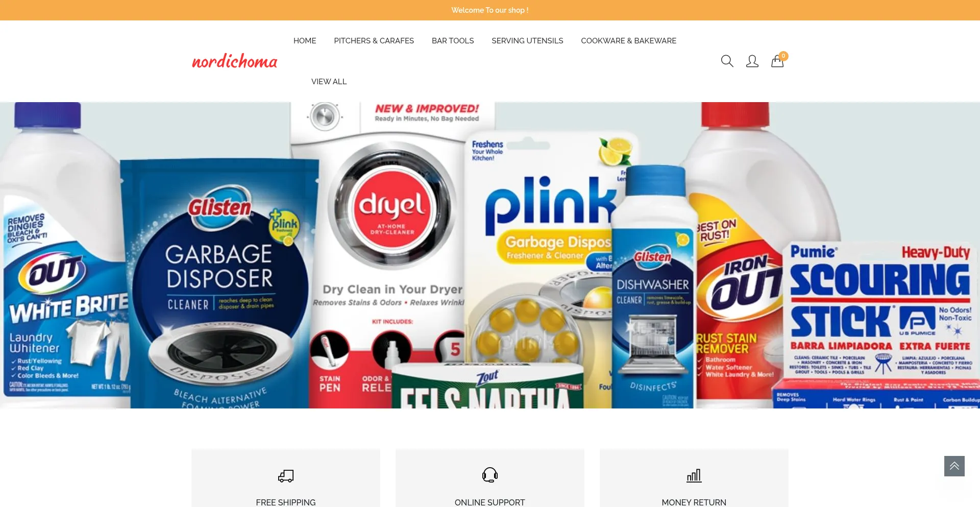980x507 pixels.
Task: Open COOKWARE & BAKEWARE category
Action: 629,41
